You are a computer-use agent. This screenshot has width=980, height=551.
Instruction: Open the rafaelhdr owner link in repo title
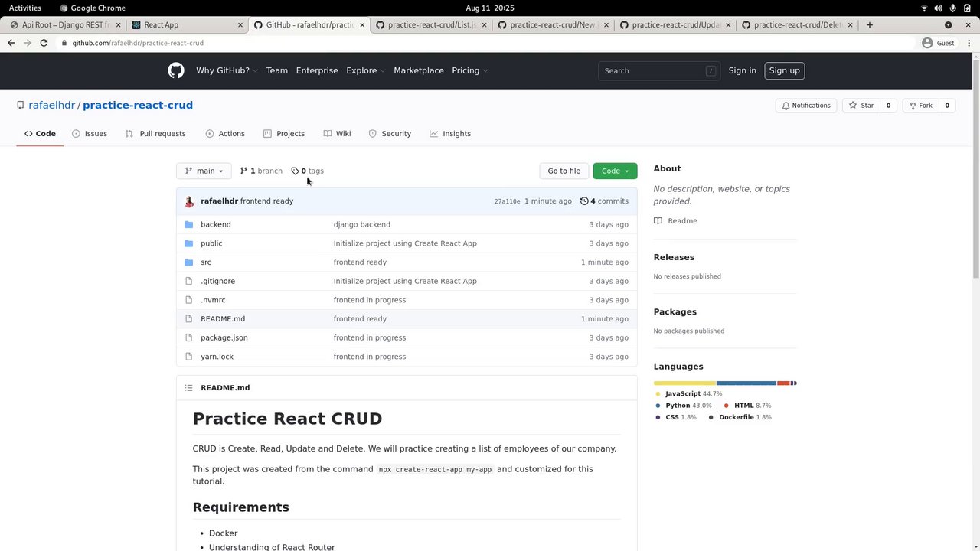51,106
